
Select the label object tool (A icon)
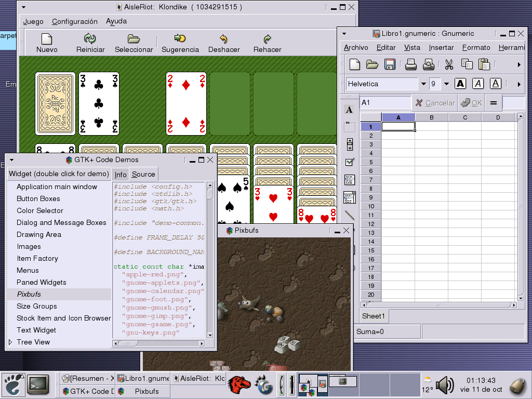(x=349, y=110)
